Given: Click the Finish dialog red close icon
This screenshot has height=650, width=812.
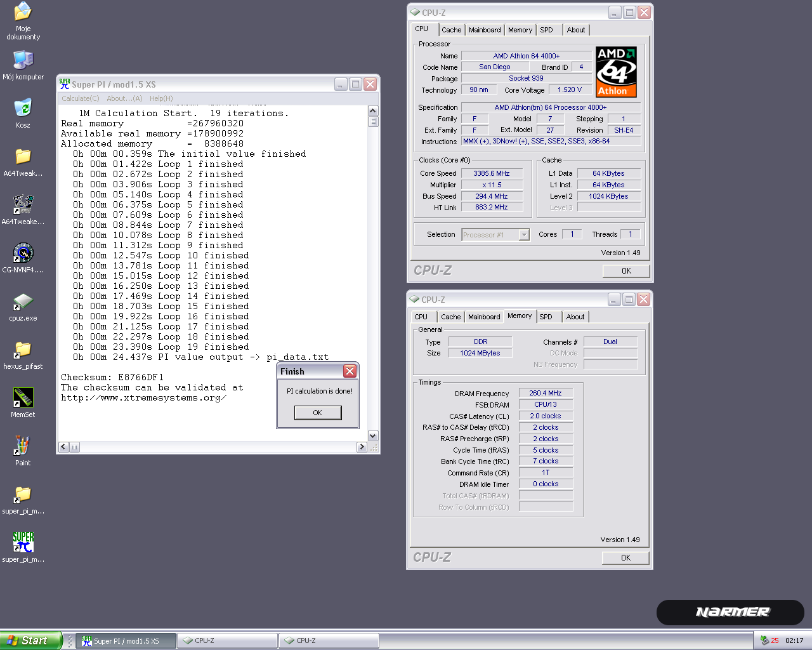Looking at the screenshot, I should click(x=350, y=371).
